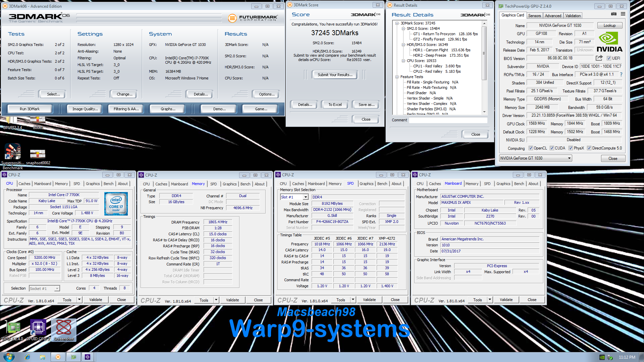Open the GPU-Z hamburger menu icon
The height and width of the screenshot is (362, 644).
coord(623,14)
